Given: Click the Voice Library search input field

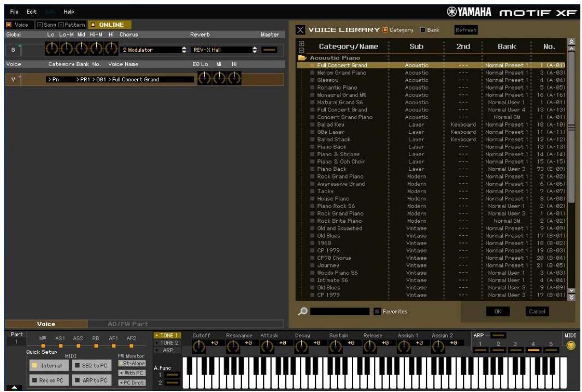Looking at the screenshot, I should [x=339, y=311].
